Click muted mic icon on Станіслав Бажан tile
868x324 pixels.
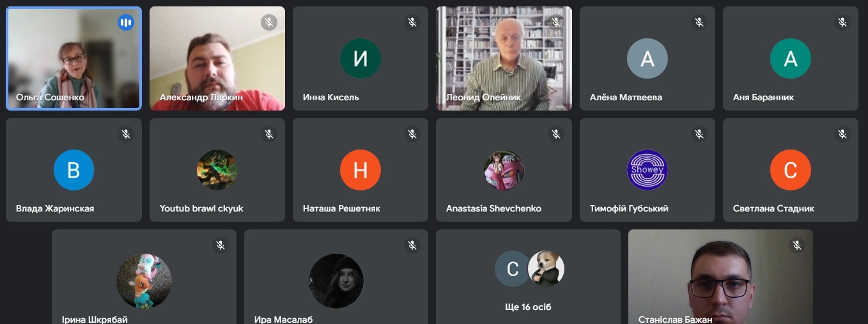pos(796,245)
